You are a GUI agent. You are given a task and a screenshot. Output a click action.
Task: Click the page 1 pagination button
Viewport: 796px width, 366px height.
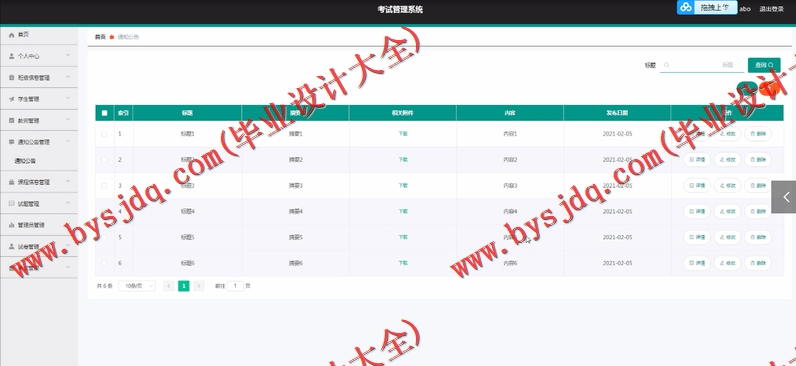184,286
